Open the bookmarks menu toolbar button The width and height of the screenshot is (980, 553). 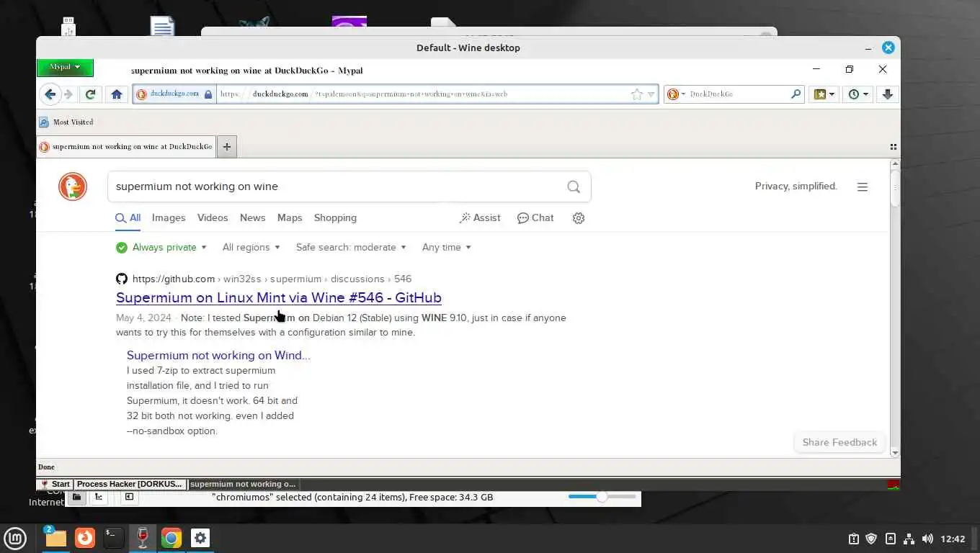coord(823,94)
